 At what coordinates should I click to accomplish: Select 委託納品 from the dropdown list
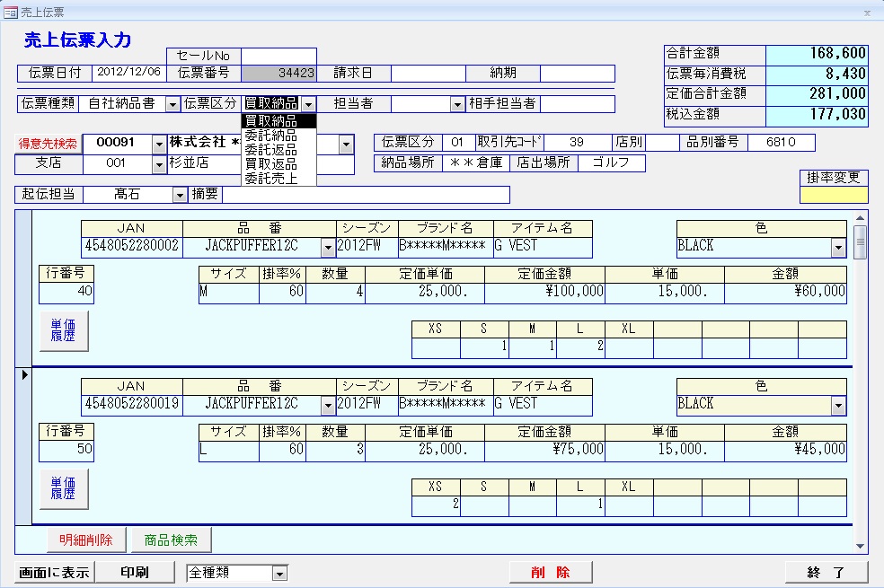click(x=270, y=136)
